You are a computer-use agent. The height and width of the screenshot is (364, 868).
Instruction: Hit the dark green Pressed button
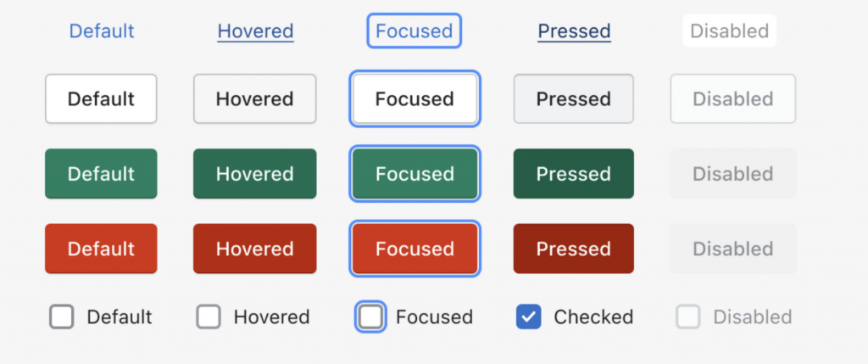click(573, 174)
